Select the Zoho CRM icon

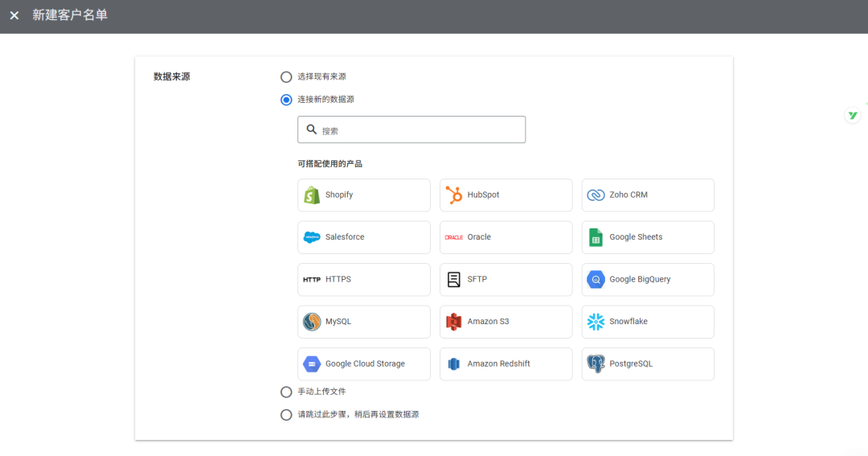[596, 195]
